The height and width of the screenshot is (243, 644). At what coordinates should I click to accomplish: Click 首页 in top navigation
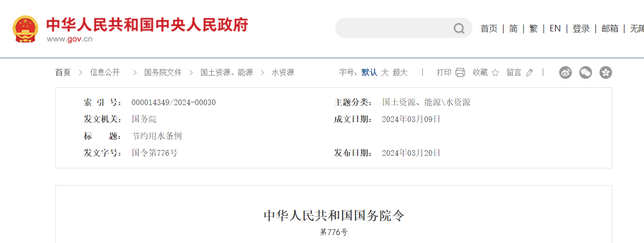(489, 29)
